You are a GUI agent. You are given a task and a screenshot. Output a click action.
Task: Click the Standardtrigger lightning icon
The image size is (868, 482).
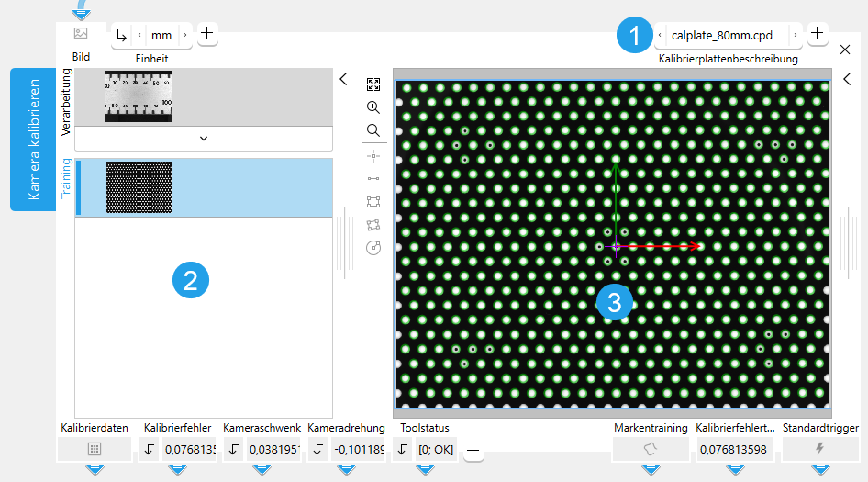(x=820, y=449)
